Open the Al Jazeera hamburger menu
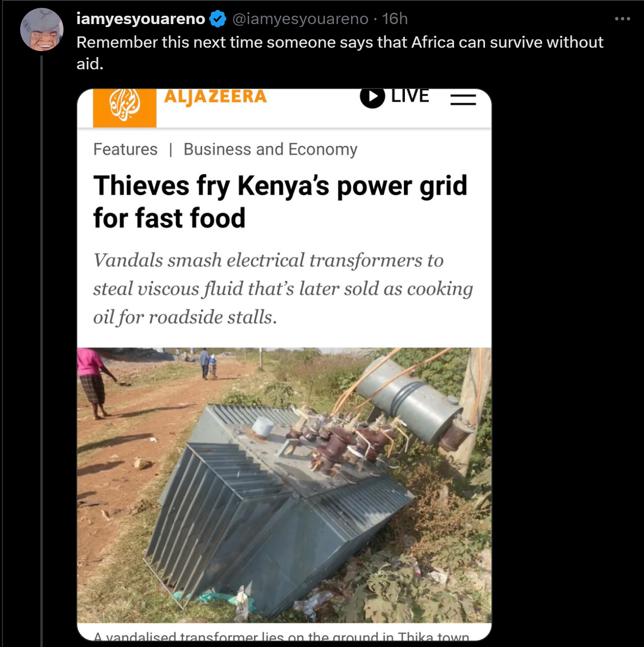Image resolution: width=644 pixels, height=647 pixels. (x=463, y=99)
